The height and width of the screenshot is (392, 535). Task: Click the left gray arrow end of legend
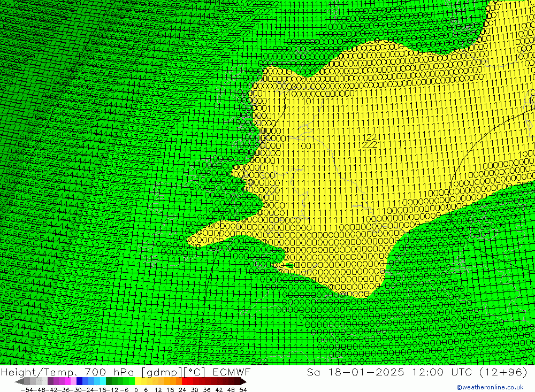point(19,381)
